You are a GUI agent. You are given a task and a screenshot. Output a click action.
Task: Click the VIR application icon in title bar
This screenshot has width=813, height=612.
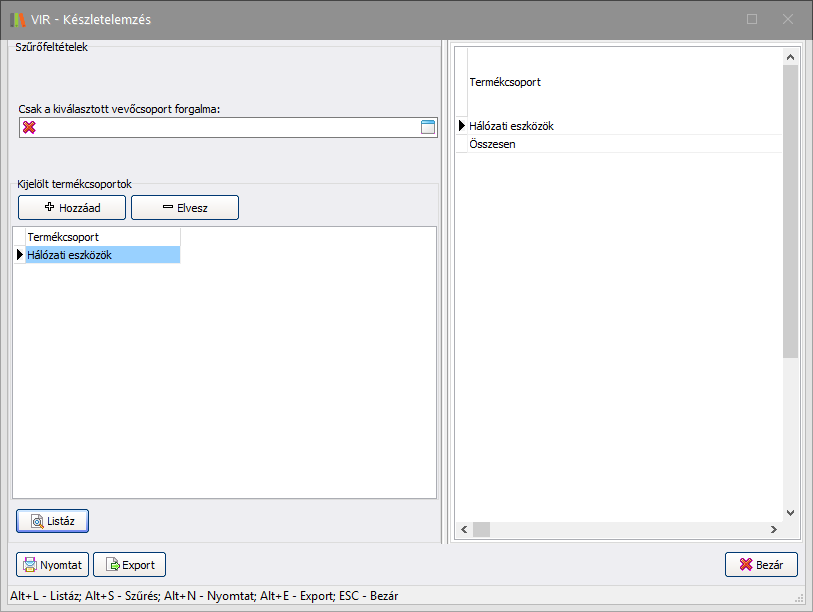(17, 19)
